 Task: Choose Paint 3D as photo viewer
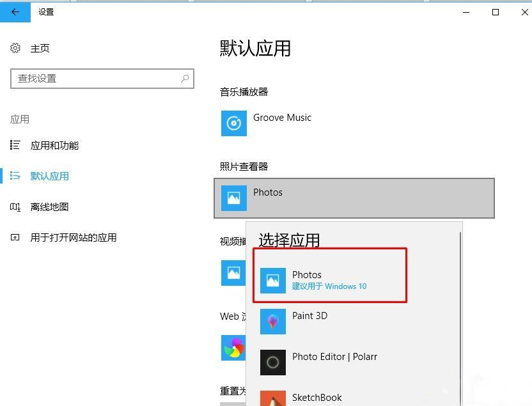click(309, 316)
